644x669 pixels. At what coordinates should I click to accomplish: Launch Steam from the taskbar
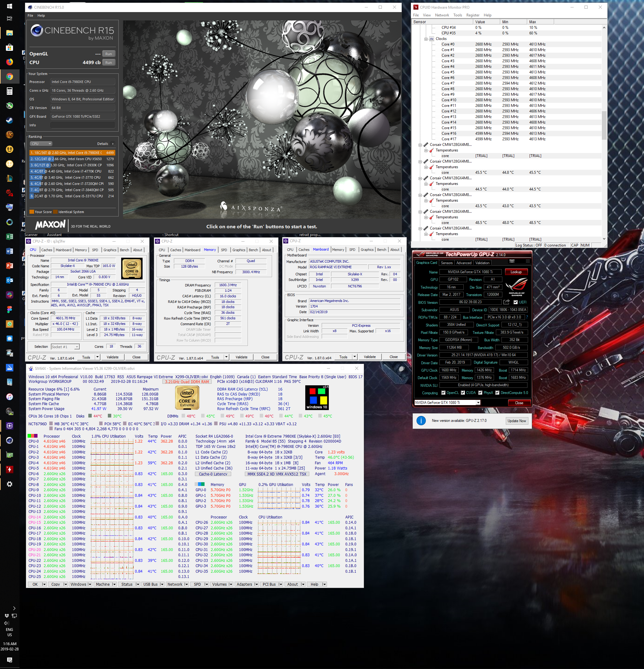[x=10, y=120]
